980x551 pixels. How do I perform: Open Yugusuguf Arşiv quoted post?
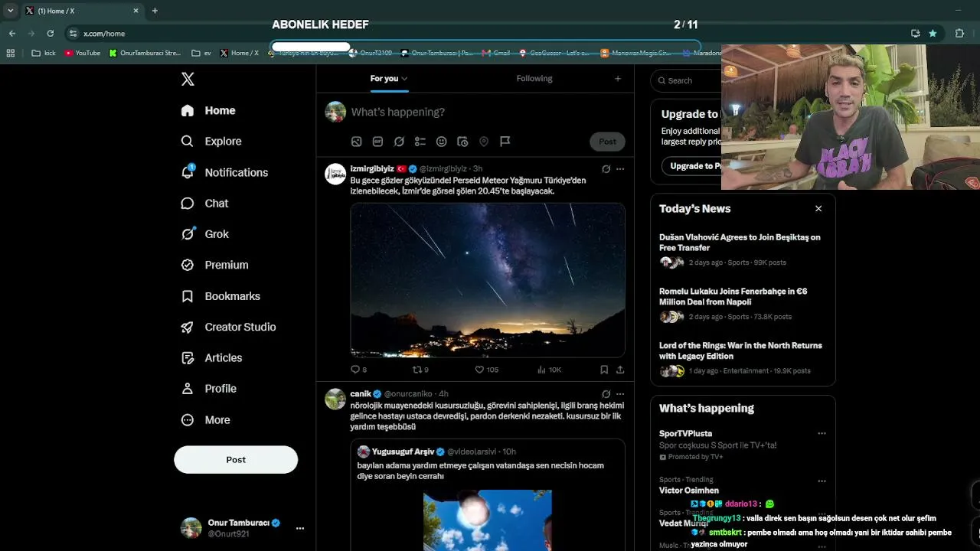pyautogui.click(x=488, y=494)
